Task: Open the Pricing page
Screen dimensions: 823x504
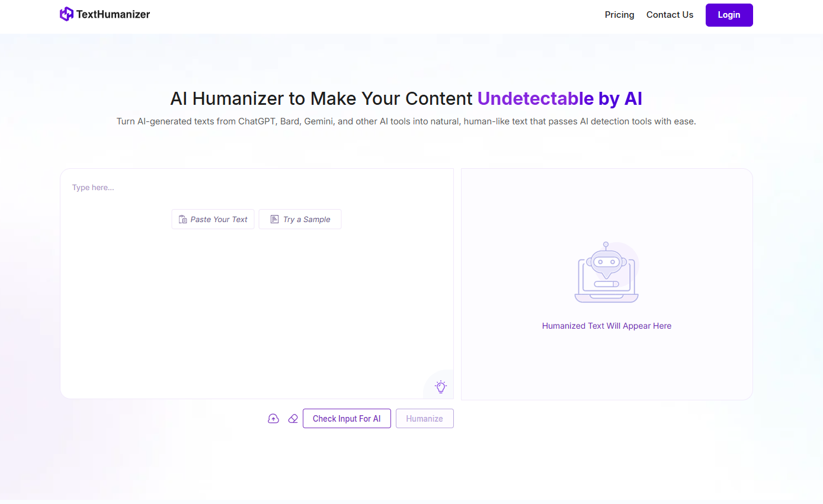Action: pos(619,15)
